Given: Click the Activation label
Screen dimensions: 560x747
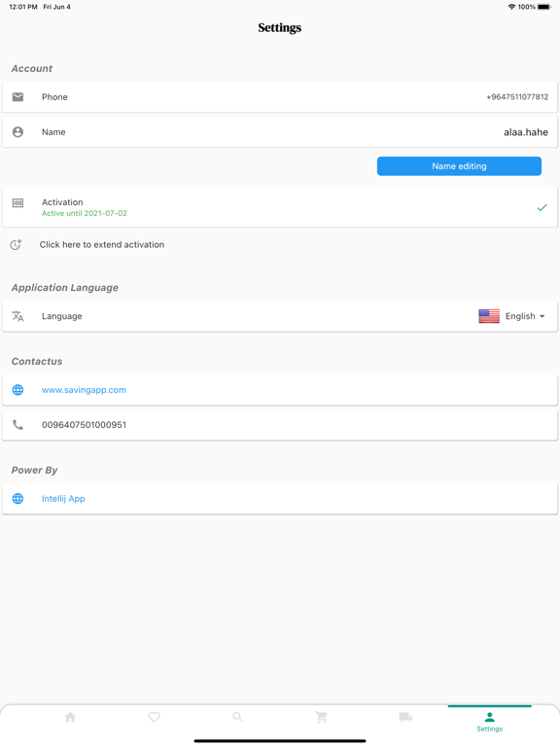Looking at the screenshot, I should click(x=62, y=202).
